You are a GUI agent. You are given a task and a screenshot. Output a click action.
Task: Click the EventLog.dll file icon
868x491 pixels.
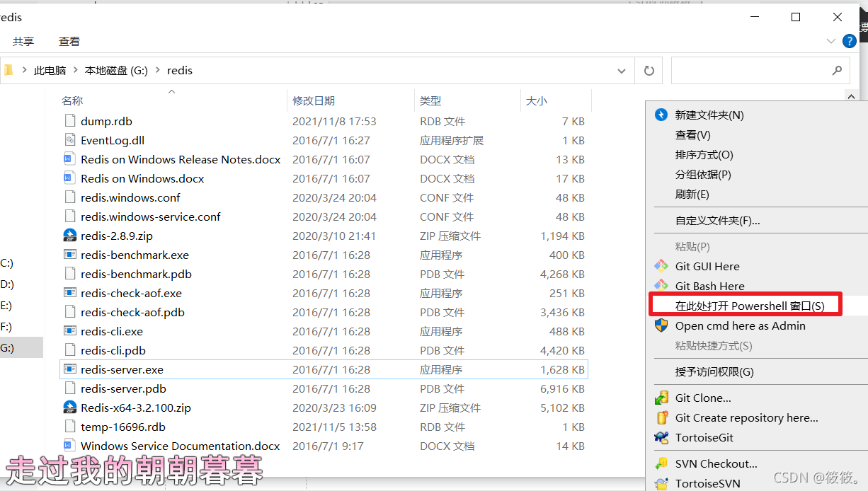coord(69,140)
